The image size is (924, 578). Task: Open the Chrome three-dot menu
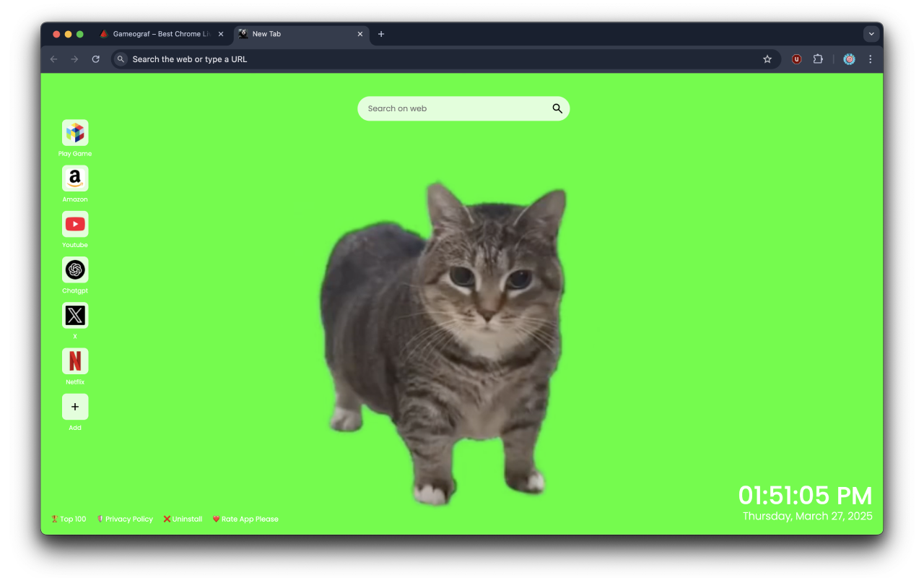click(870, 59)
